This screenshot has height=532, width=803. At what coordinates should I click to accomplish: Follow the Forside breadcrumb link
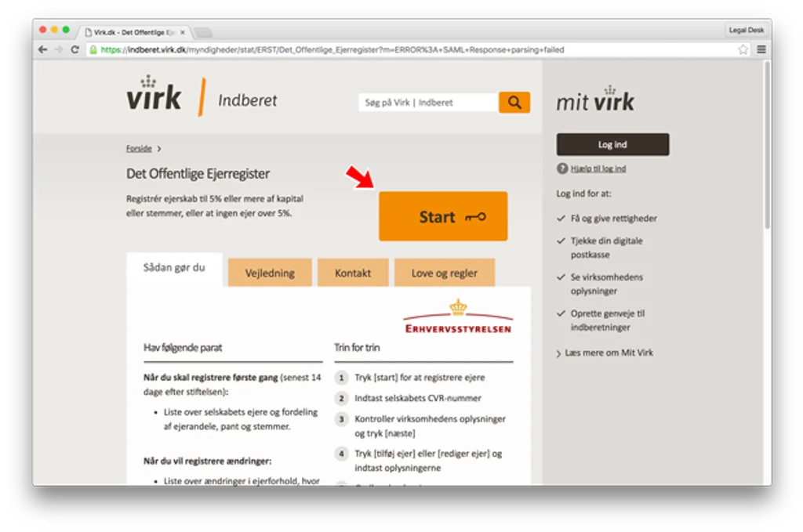139,148
